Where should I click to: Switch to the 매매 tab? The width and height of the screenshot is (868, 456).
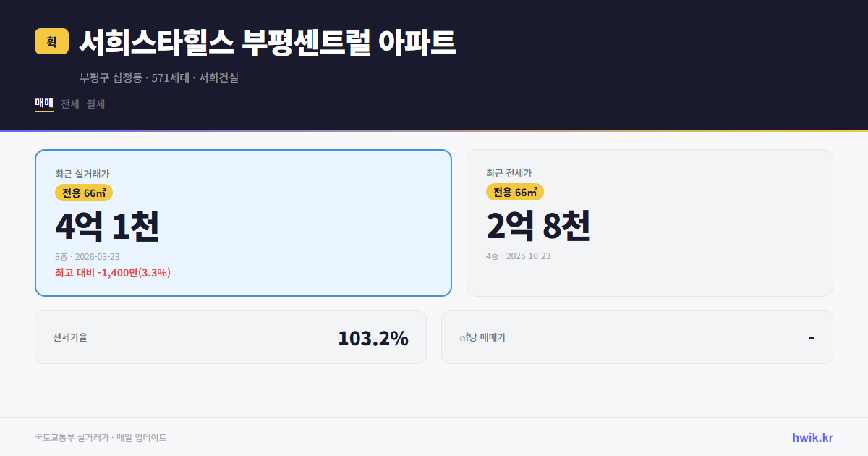coord(43,104)
